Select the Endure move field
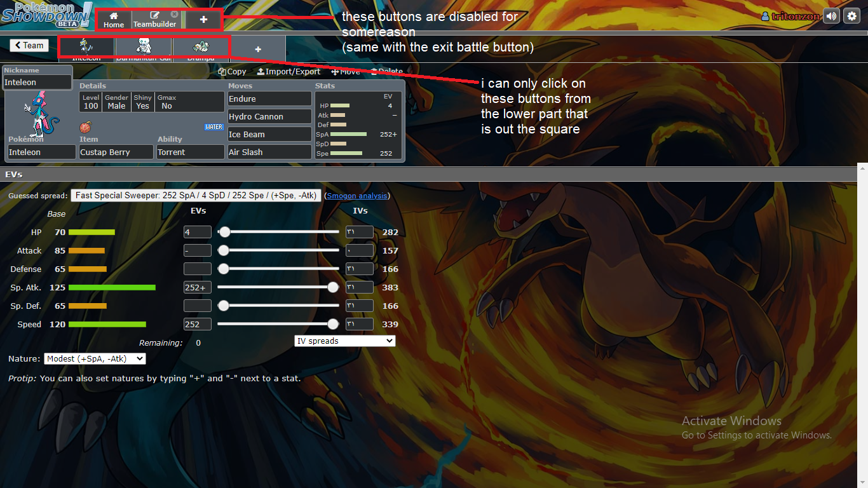The height and width of the screenshot is (488, 868). (270, 98)
